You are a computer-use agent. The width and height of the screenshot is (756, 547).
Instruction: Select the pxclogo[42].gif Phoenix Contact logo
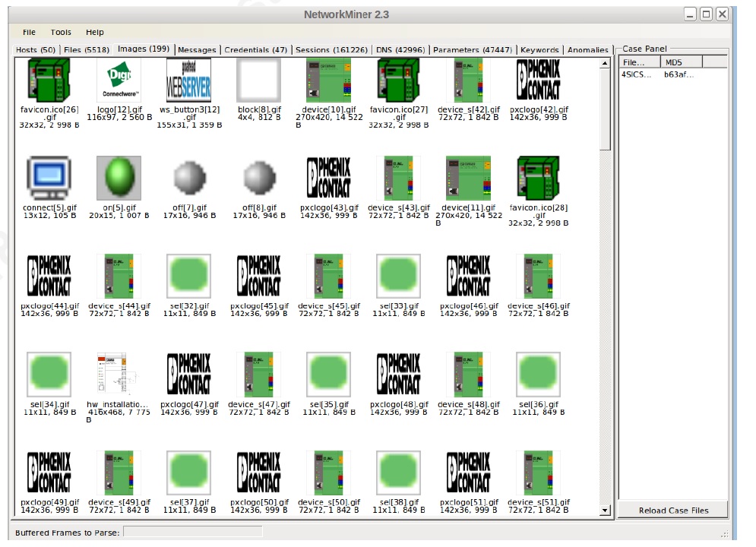point(539,80)
